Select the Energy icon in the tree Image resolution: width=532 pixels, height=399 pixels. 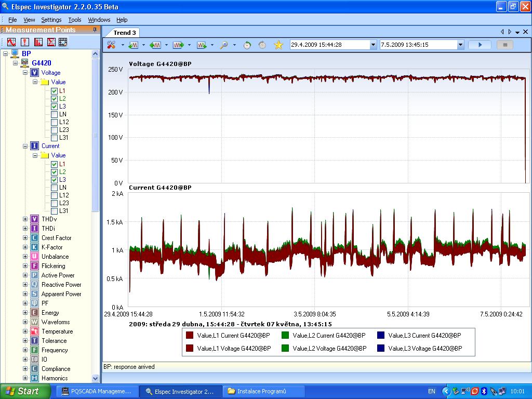point(35,312)
